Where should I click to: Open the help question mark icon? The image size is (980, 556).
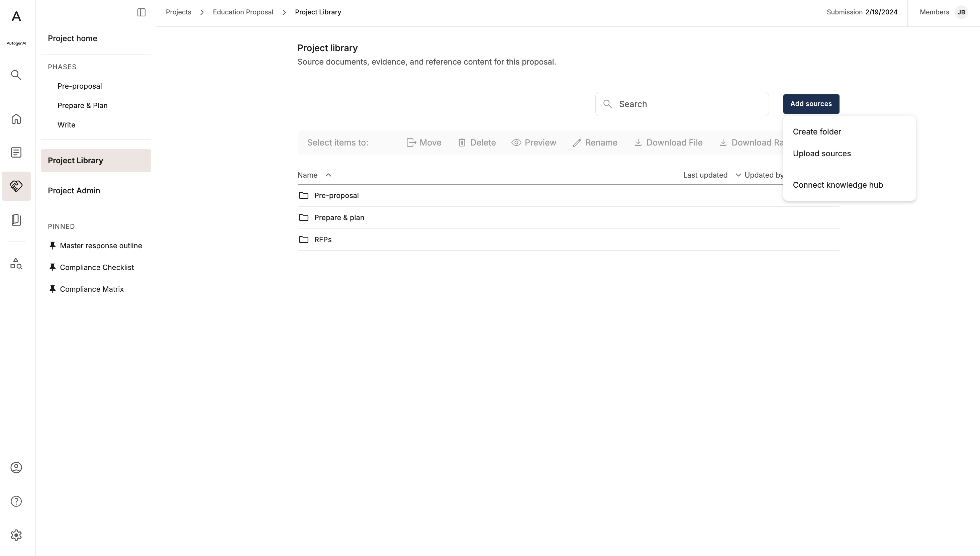tap(16, 501)
